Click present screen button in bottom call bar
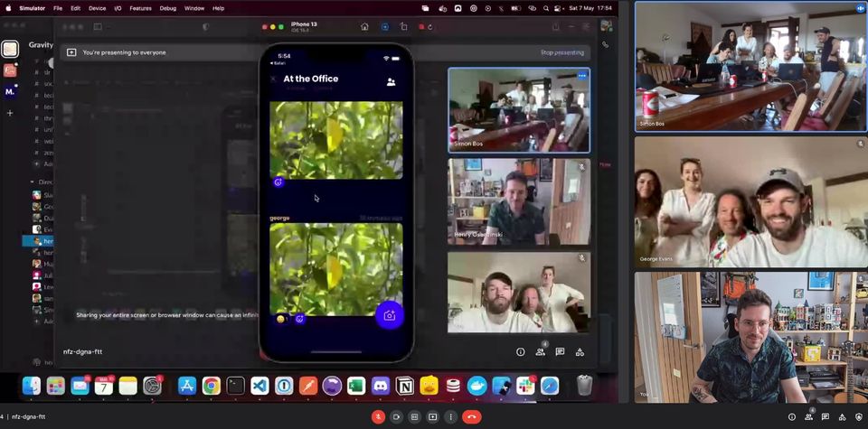The height and width of the screenshot is (429, 868). point(432,417)
